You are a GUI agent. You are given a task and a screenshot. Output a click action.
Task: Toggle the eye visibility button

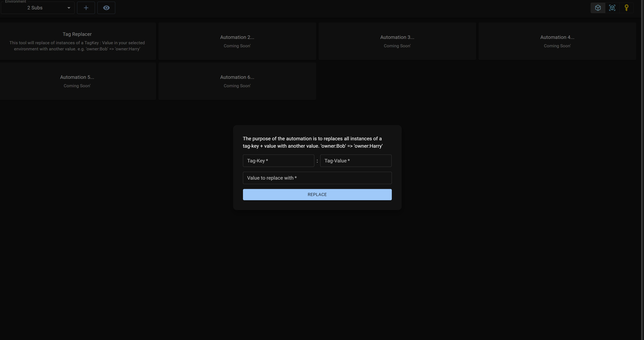(106, 8)
